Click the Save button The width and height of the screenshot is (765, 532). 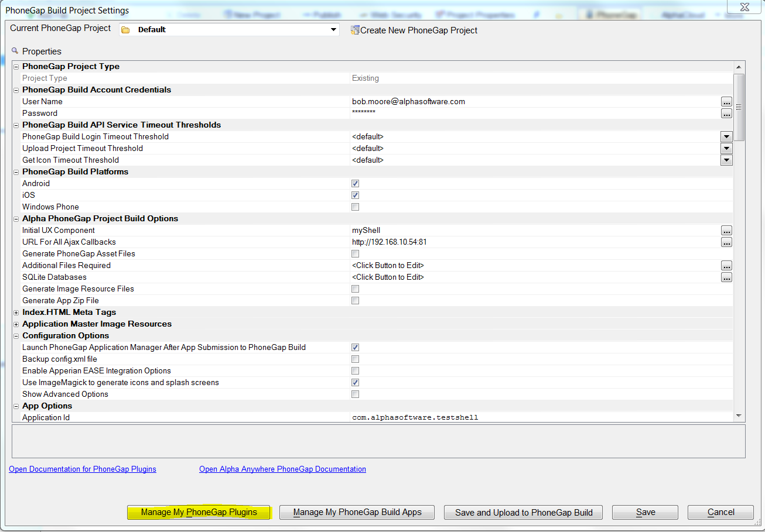646,512
